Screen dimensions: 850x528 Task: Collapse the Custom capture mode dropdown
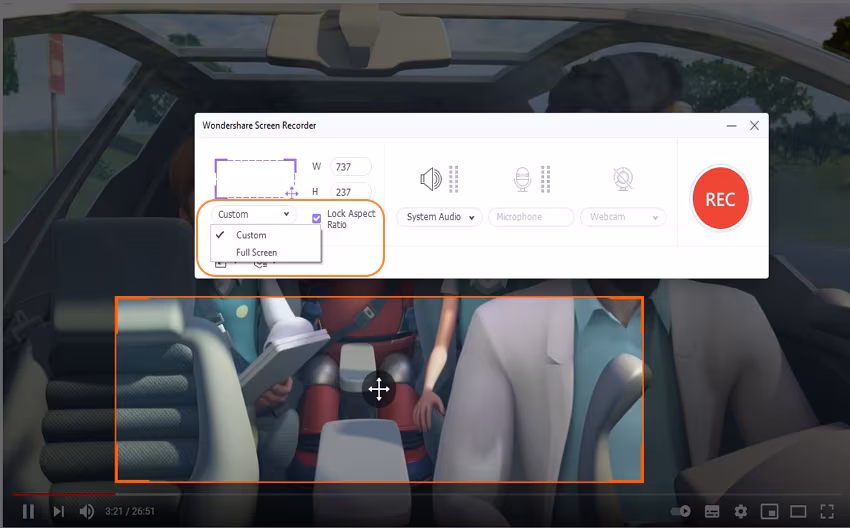254,214
